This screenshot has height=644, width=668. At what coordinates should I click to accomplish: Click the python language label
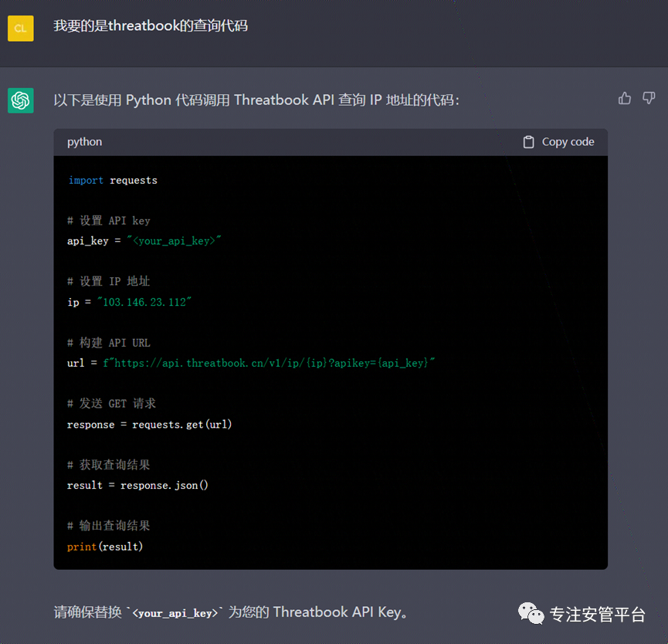(84, 142)
